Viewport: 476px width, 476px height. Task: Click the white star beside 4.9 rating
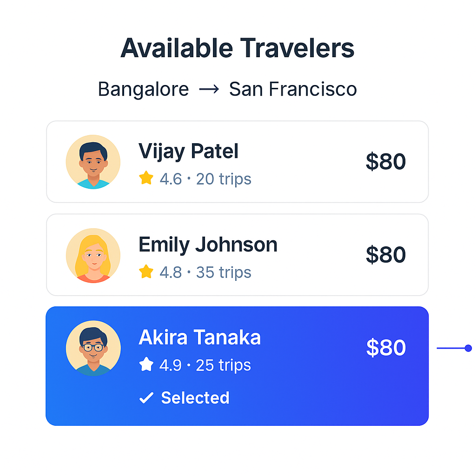coord(146,365)
